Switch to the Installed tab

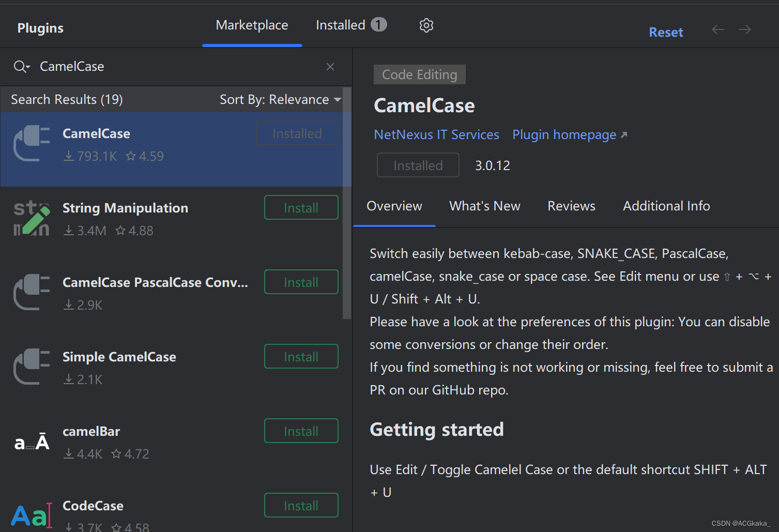point(351,25)
